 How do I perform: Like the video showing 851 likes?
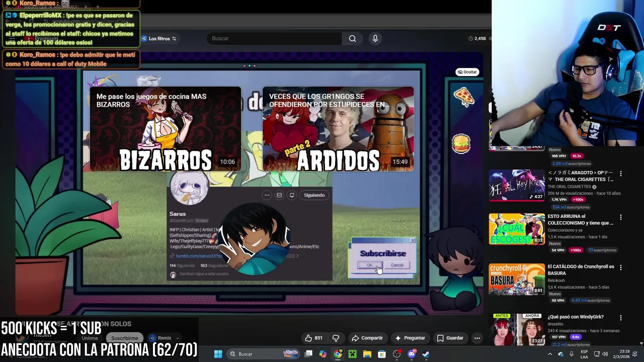tap(313, 338)
